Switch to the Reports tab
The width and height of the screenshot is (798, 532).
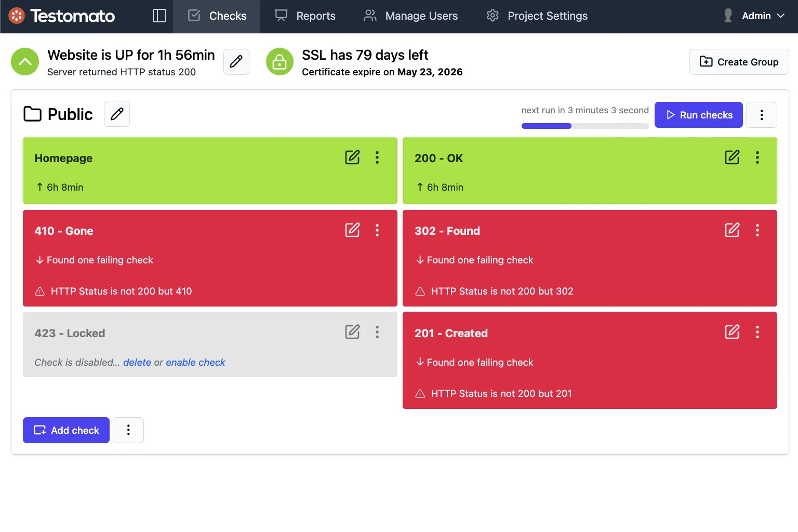[x=305, y=16]
